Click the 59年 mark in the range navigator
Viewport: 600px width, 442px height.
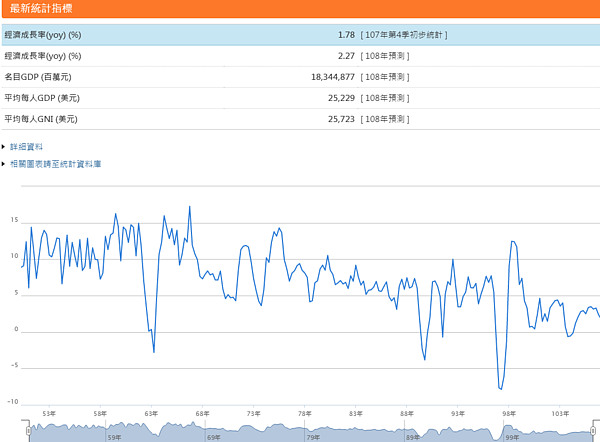coord(114,437)
